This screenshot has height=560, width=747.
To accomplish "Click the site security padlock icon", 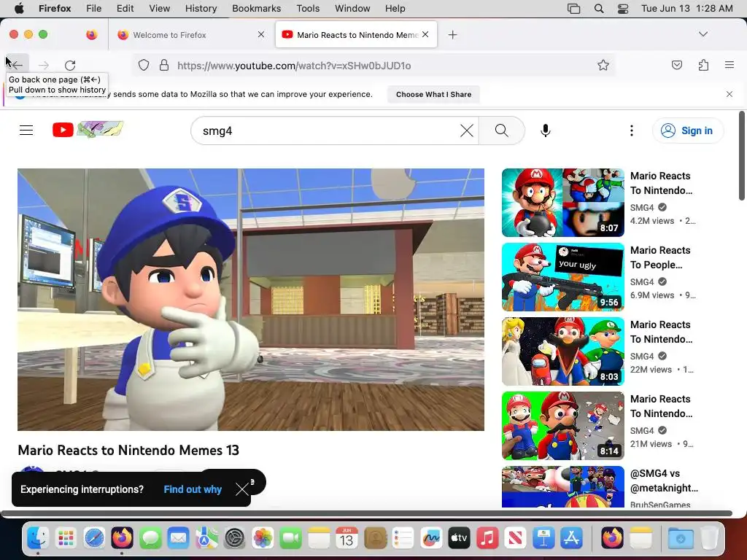I will 164,65.
